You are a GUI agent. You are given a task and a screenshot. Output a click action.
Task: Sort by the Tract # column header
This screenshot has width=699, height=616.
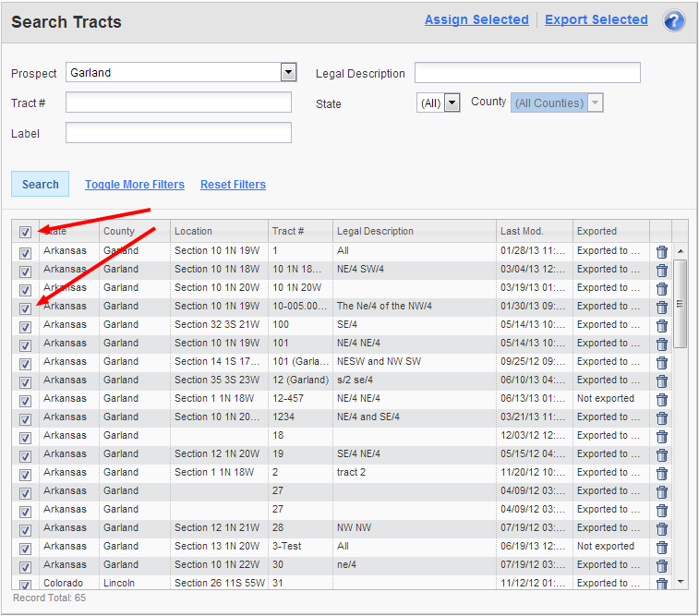click(x=288, y=231)
